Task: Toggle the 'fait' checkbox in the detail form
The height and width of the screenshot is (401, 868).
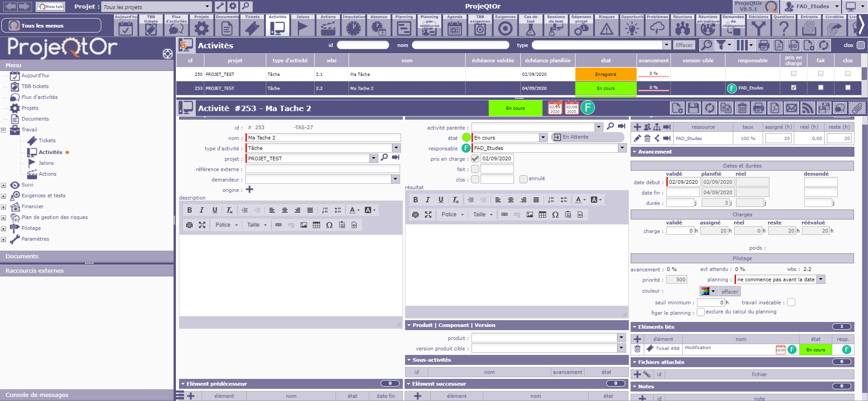Action: (x=475, y=169)
